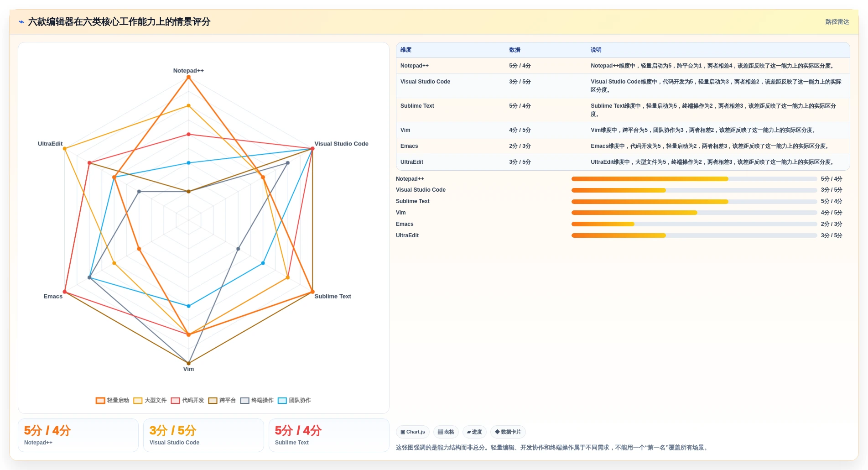The width and height of the screenshot is (868, 470).
Task: Click the Vim progress bar
Action: pos(694,213)
